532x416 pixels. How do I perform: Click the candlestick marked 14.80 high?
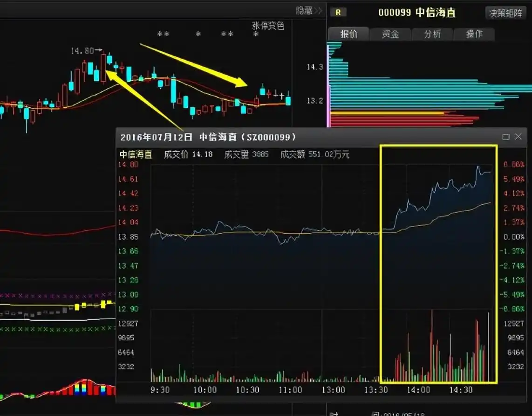[103, 68]
